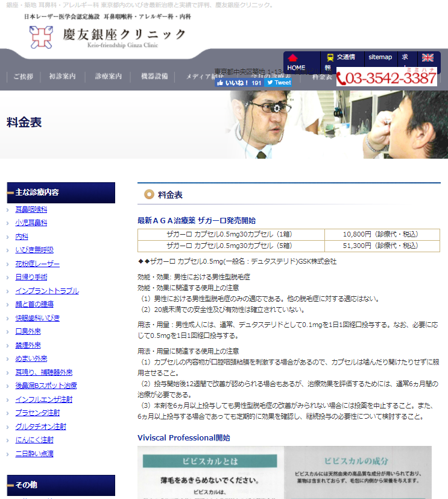Click the 慶友銀座クリニック clinic name logo text
The height and width of the screenshot is (499, 448).
coord(124,34)
